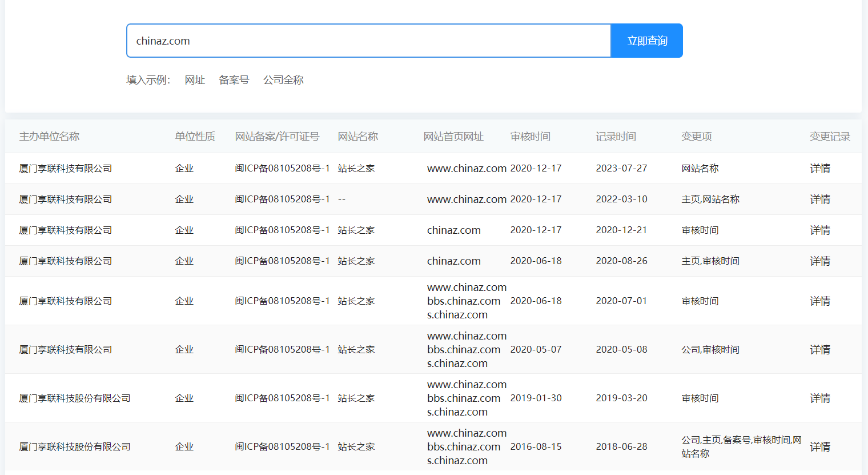Click the 2020-05-07 review date cell
Screen dimensions: 868x475
point(536,350)
